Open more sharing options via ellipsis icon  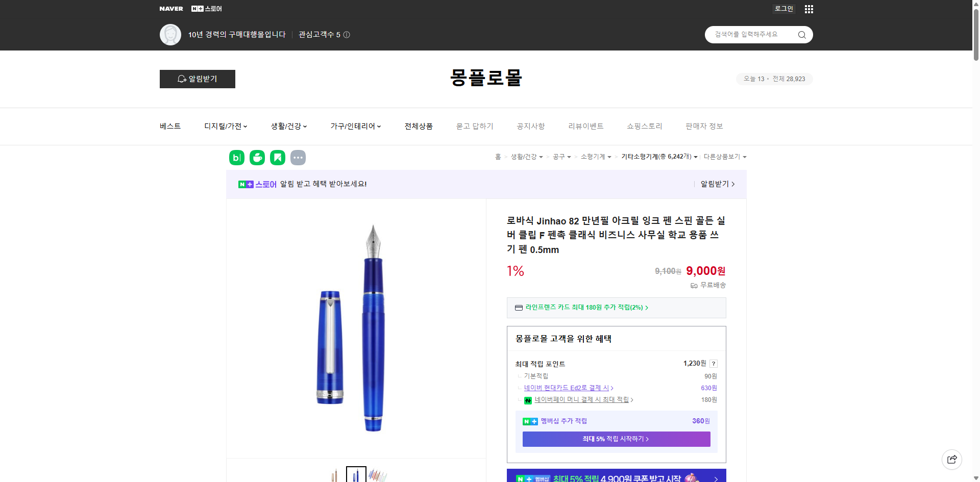(x=298, y=158)
